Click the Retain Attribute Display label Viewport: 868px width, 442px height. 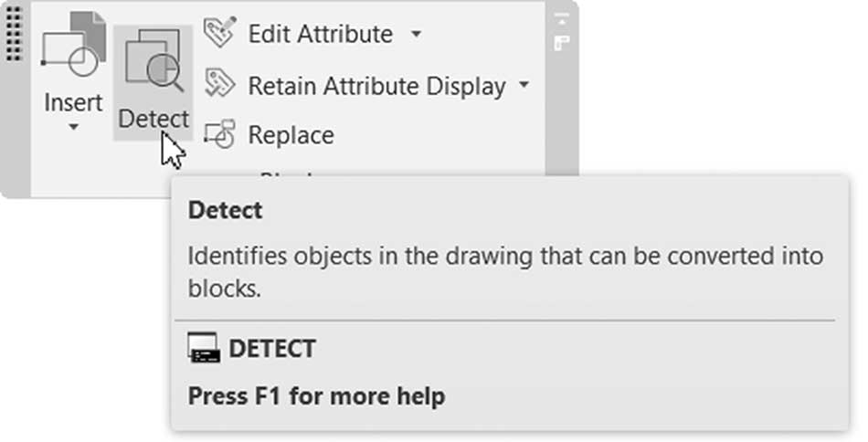(x=377, y=86)
